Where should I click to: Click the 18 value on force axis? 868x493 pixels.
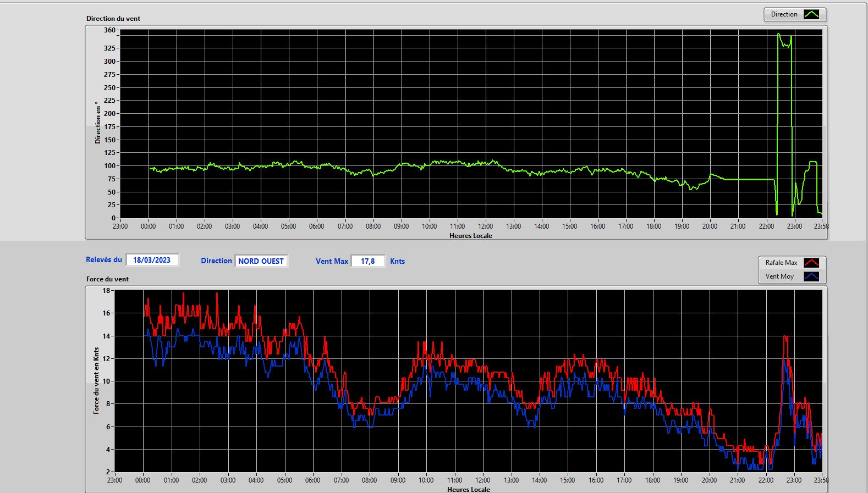point(106,291)
